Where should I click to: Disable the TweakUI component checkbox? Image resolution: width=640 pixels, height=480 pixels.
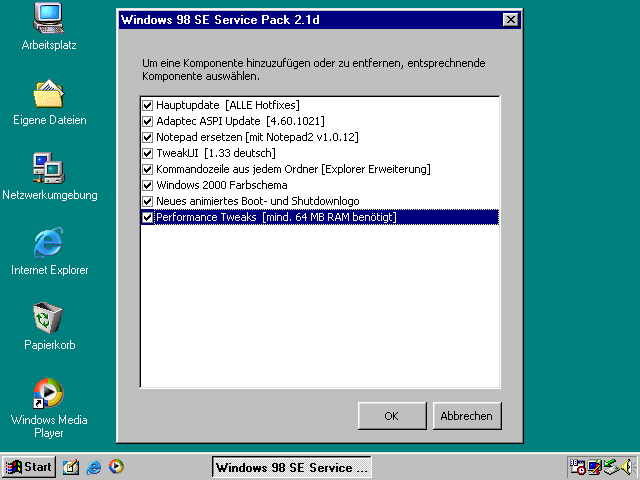pos(147,153)
